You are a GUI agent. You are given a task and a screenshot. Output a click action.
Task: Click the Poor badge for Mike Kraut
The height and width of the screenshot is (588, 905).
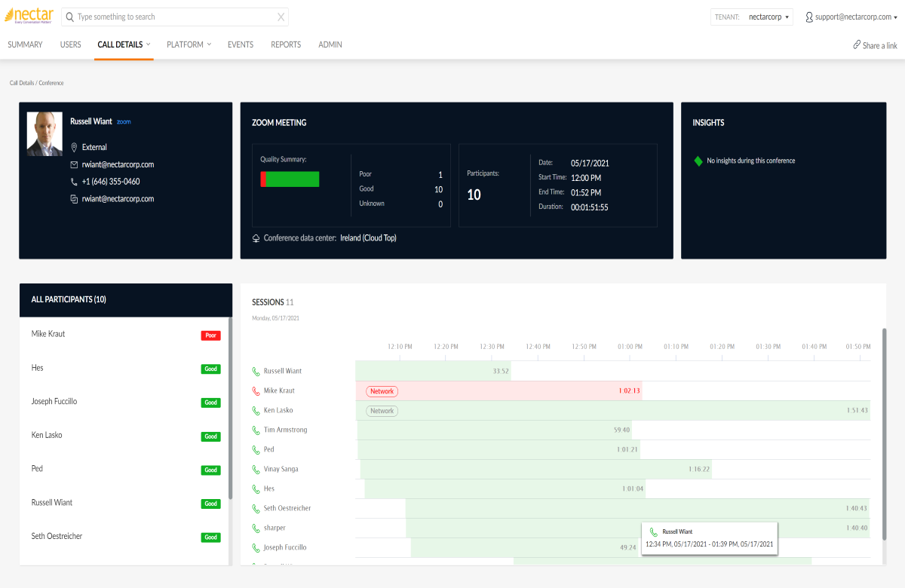211,335
